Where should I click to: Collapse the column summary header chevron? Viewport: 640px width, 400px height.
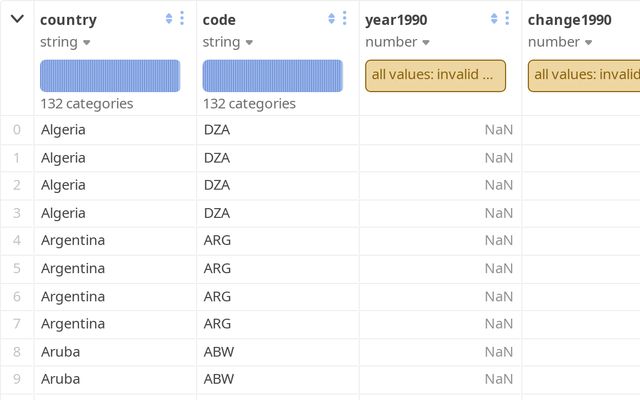(17, 19)
